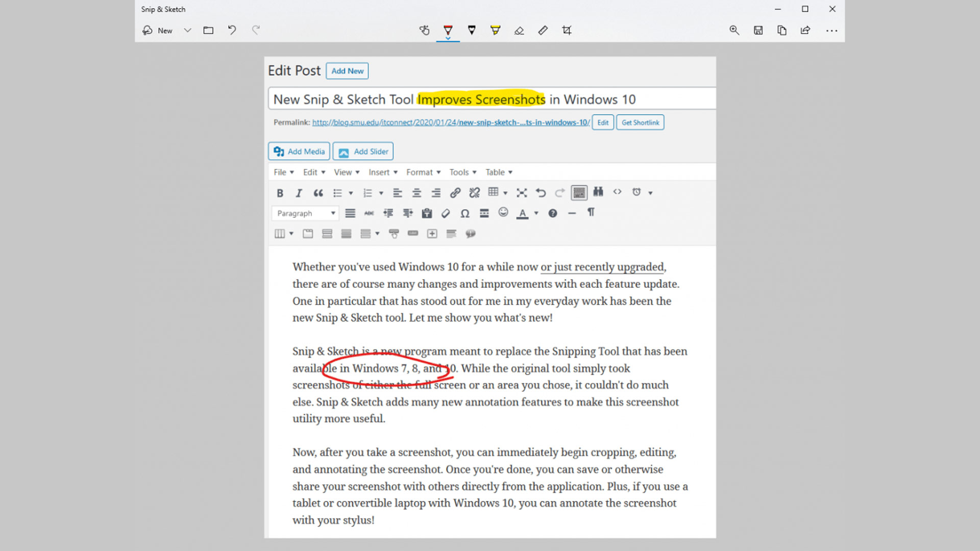Image resolution: width=980 pixels, height=551 pixels.
Task: Undo the last annotation in Snip & Sketch toolbar
Action: (x=232, y=30)
